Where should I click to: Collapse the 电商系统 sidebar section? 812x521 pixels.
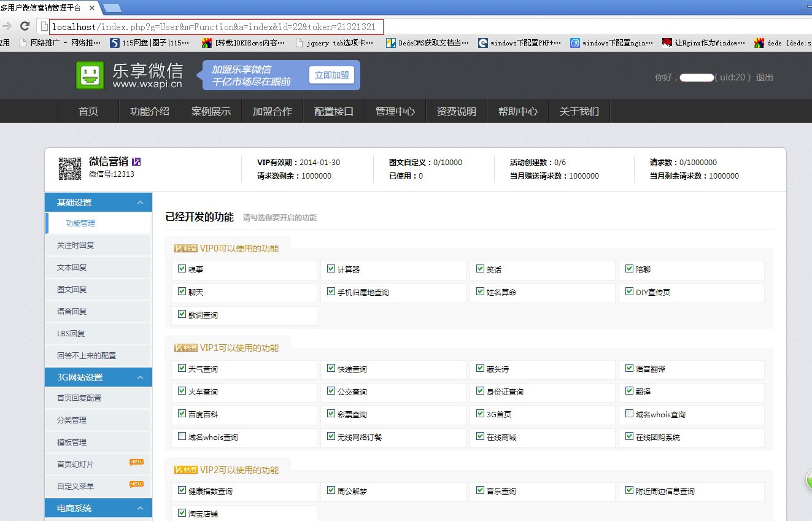pyautogui.click(x=141, y=508)
